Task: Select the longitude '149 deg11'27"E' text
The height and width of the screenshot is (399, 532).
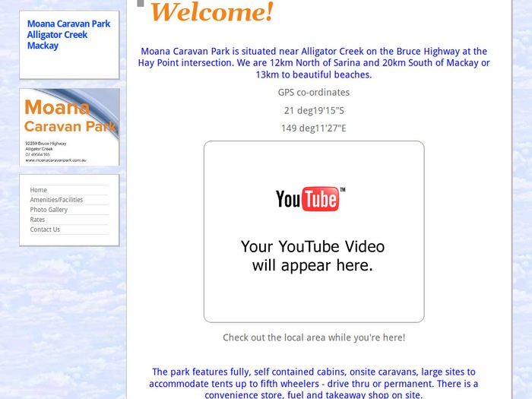Action: (314, 128)
